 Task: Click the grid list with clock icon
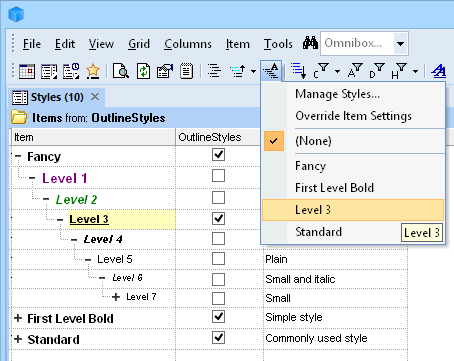pos(71,71)
